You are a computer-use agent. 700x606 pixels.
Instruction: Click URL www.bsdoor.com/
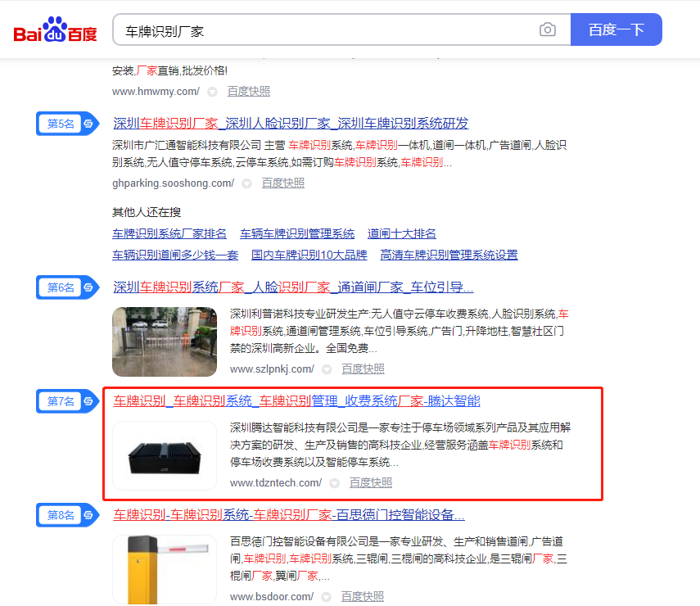point(272,597)
